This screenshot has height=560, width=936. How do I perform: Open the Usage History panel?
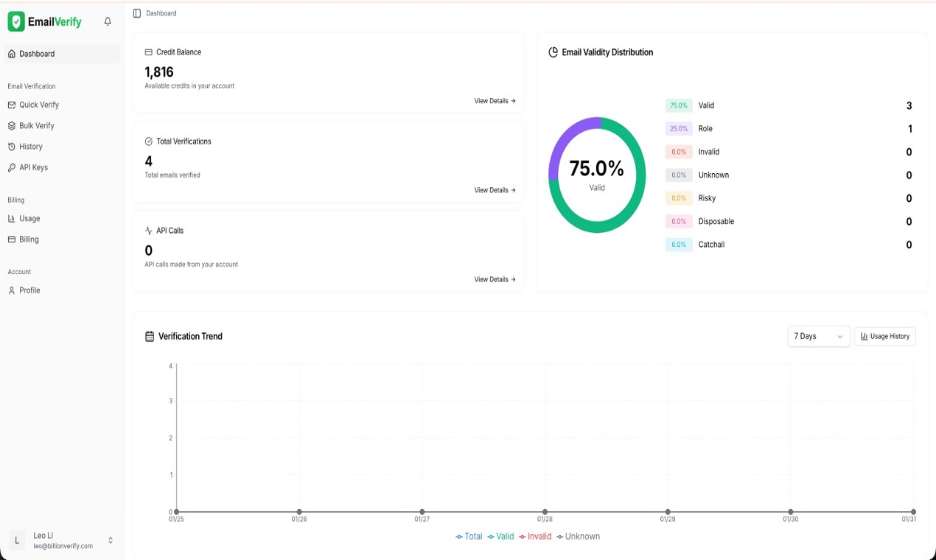tap(884, 336)
